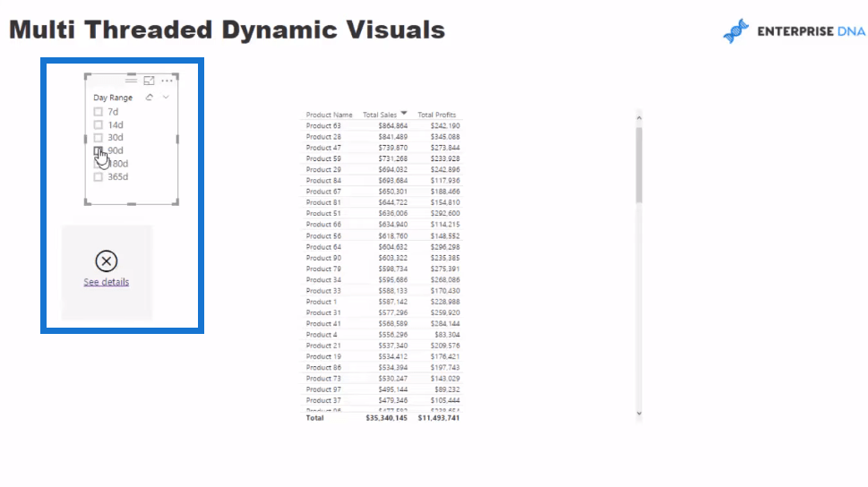Click the Multi Threaded Dynamic Visuals title

tap(227, 30)
